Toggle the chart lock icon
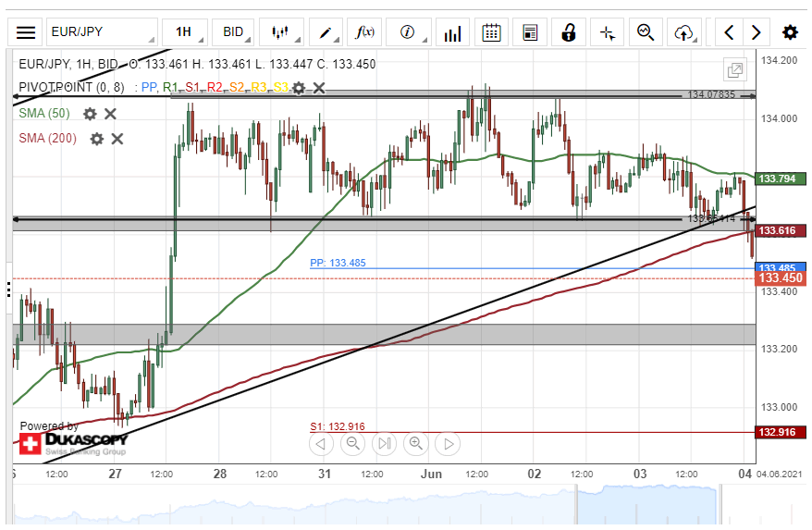 pyautogui.click(x=568, y=32)
